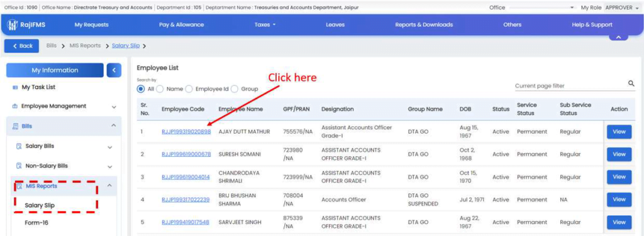The image size is (644, 236).
Task: Click the name AJAY DUTT MATHUR
Action: [245, 132]
